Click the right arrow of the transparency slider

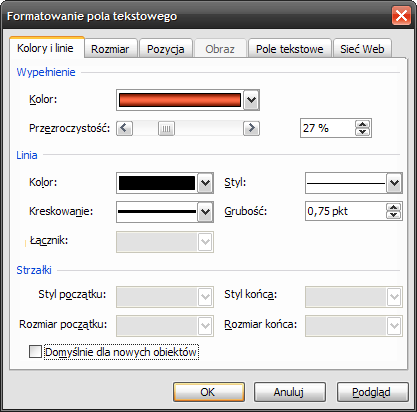click(x=251, y=128)
